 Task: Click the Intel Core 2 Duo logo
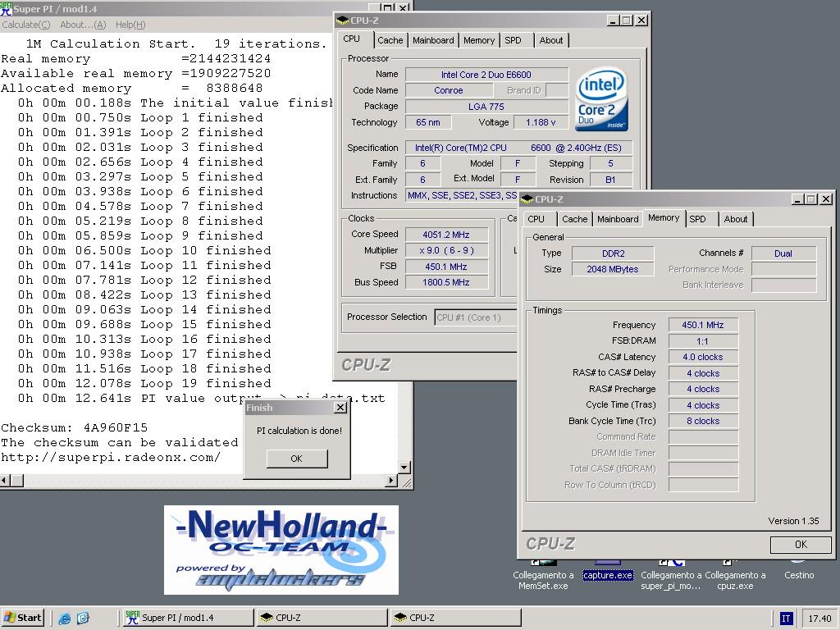(600, 99)
